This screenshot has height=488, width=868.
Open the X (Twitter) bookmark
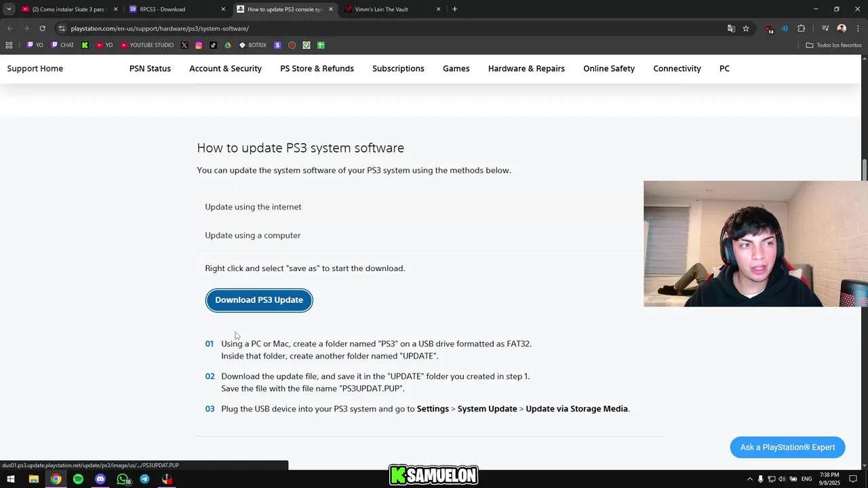(x=184, y=45)
